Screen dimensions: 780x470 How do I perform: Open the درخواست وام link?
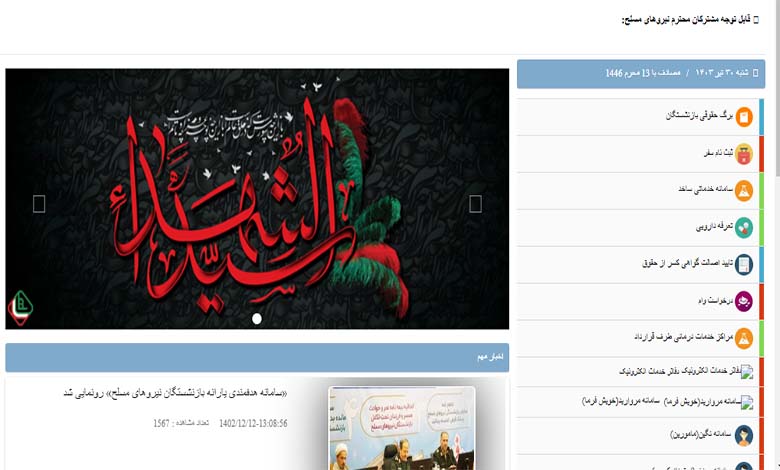pos(715,300)
